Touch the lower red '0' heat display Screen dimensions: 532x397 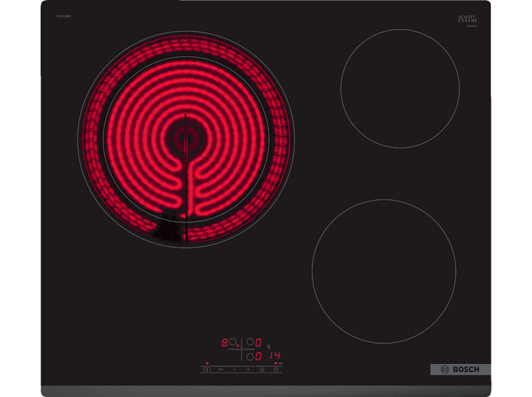[x=258, y=356]
